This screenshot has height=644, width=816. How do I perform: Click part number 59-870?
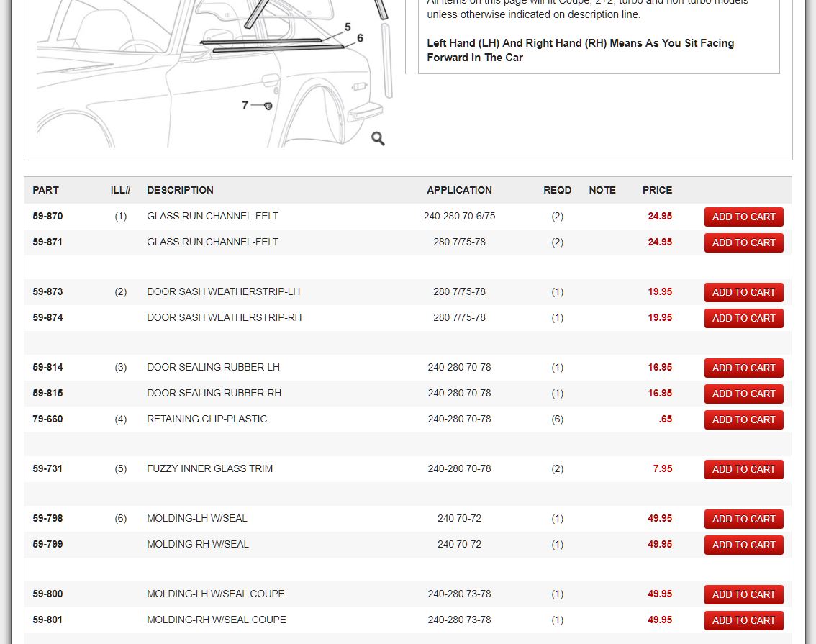pos(47,216)
